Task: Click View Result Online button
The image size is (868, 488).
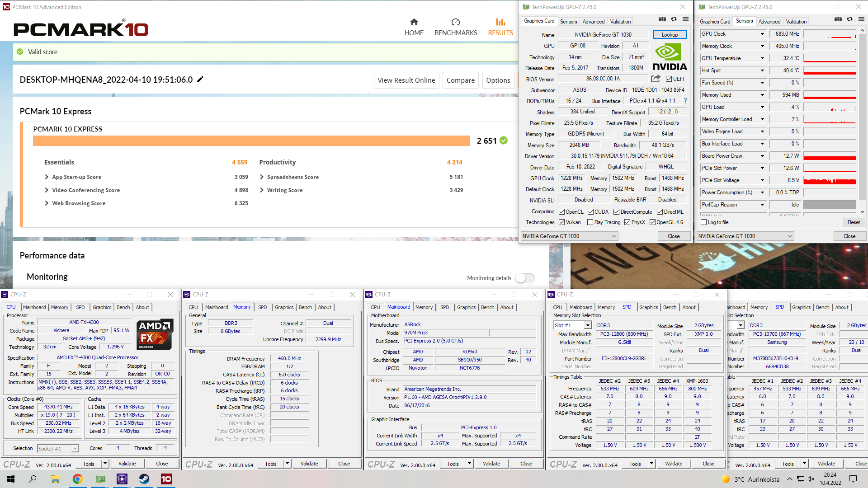Action: point(406,80)
